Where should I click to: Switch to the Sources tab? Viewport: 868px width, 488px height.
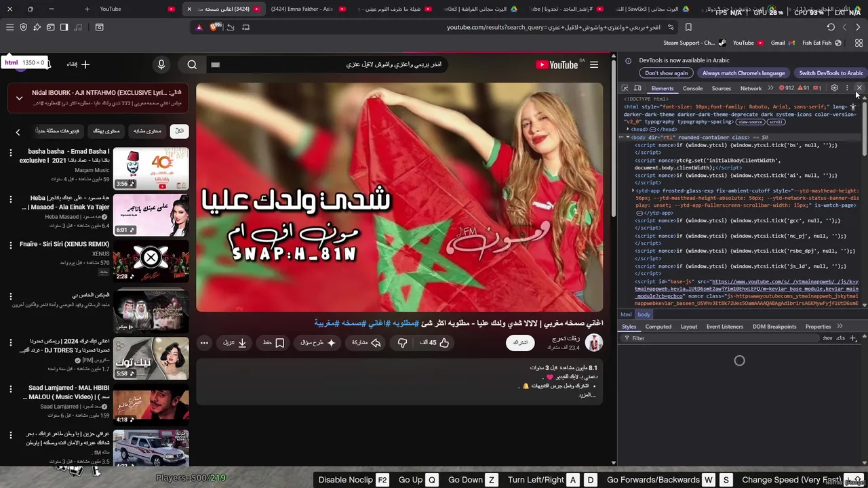(x=721, y=89)
